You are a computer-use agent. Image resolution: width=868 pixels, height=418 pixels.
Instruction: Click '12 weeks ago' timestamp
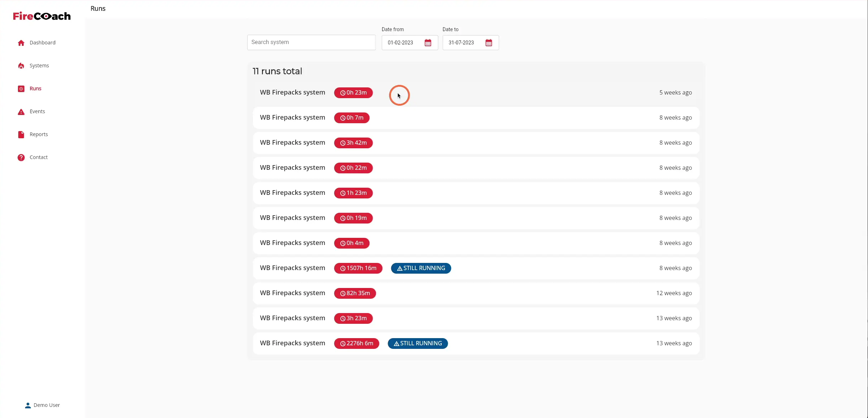[x=674, y=293]
